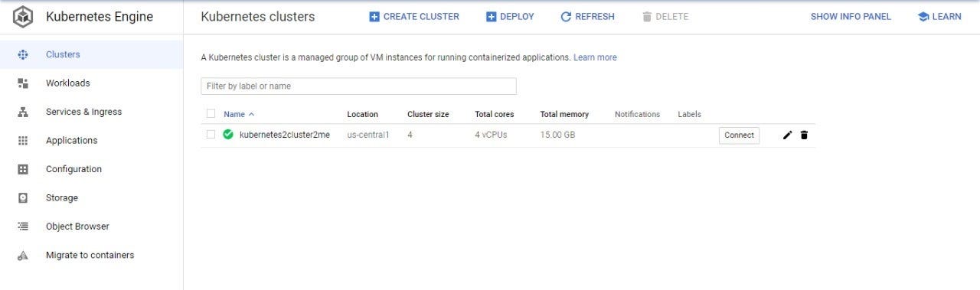Click the us-central1 location cell
This screenshot has height=290, width=980.
click(x=368, y=135)
